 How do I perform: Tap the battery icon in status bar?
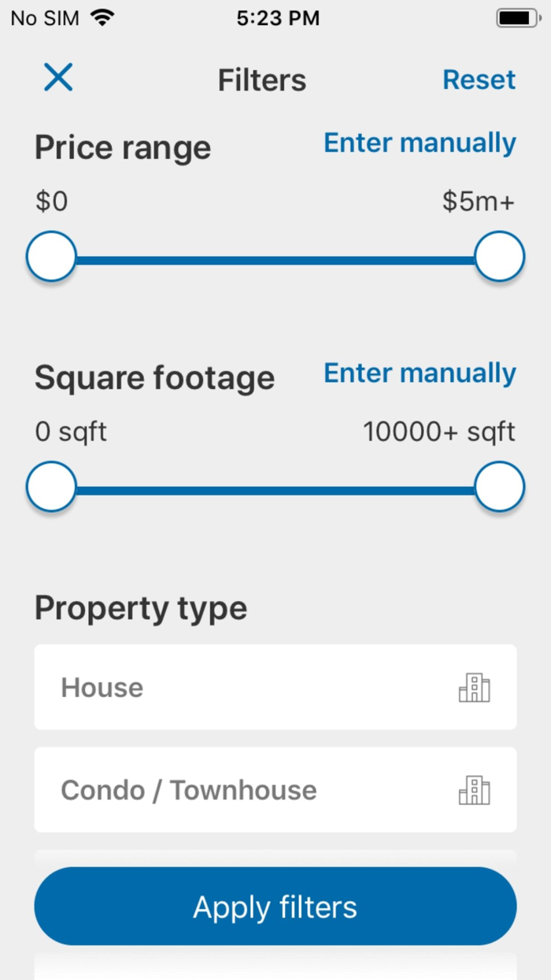[517, 18]
